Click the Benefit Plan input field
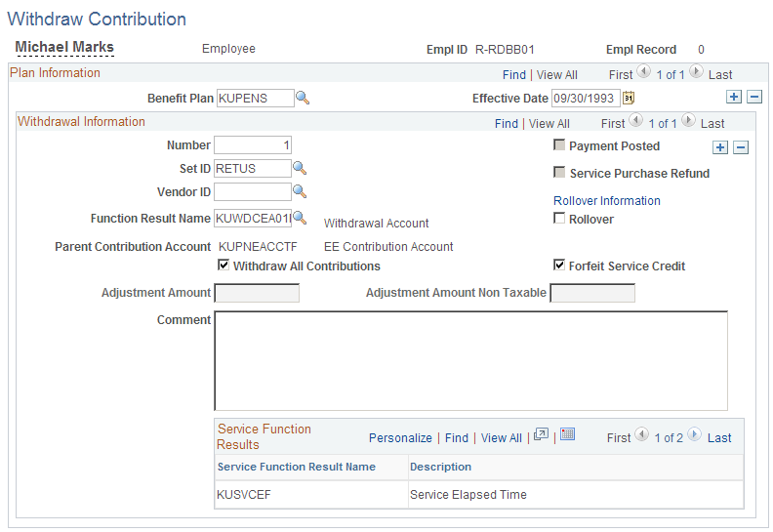The height and width of the screenshot is (532, 773). point(256,99)
